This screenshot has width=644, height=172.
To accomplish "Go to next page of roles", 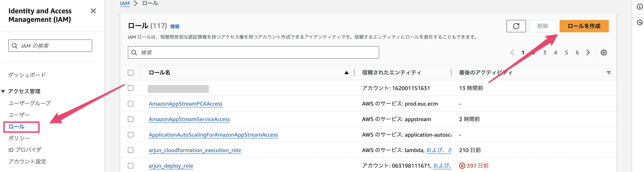I will click(x=588, y=52).
